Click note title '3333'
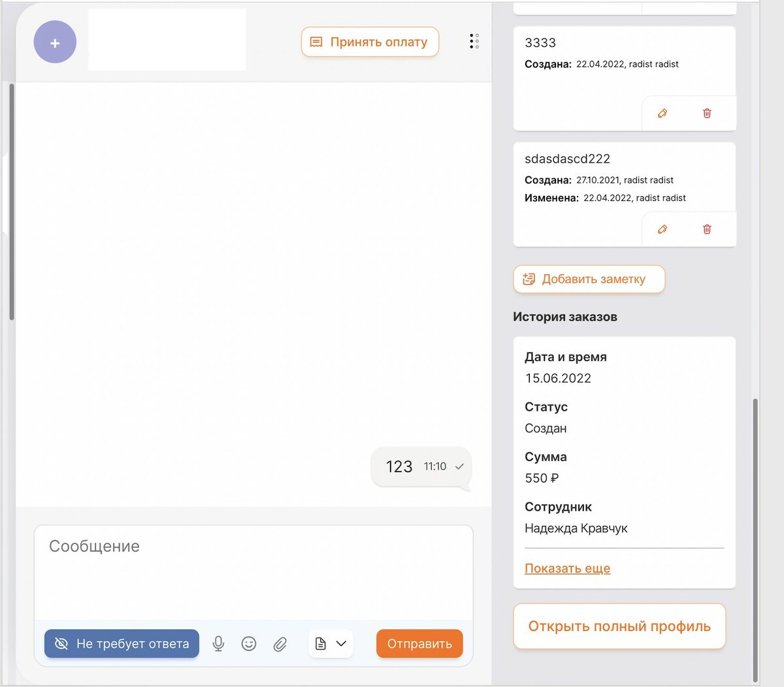The image size is (784, 687). pyautogui.click(x=540, y=43)
